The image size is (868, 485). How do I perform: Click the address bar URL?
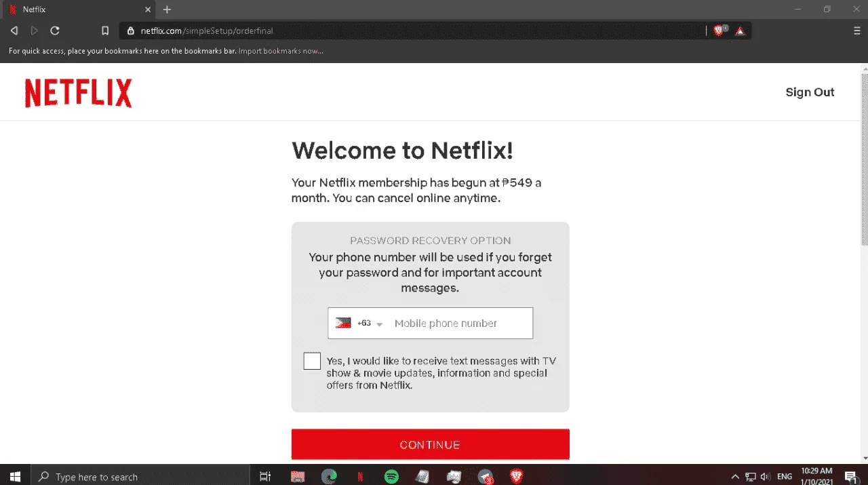(x=207, y=31)
